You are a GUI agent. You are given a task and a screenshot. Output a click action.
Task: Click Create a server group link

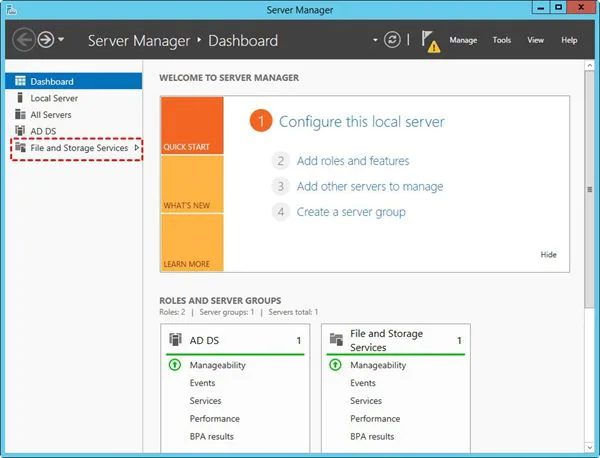(x=351, y=212)
